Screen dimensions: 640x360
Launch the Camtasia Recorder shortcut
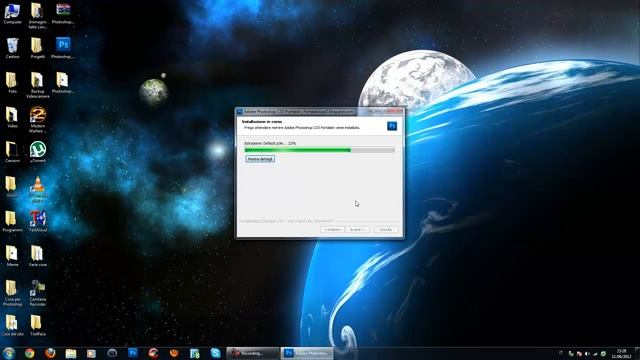(38, 293)
